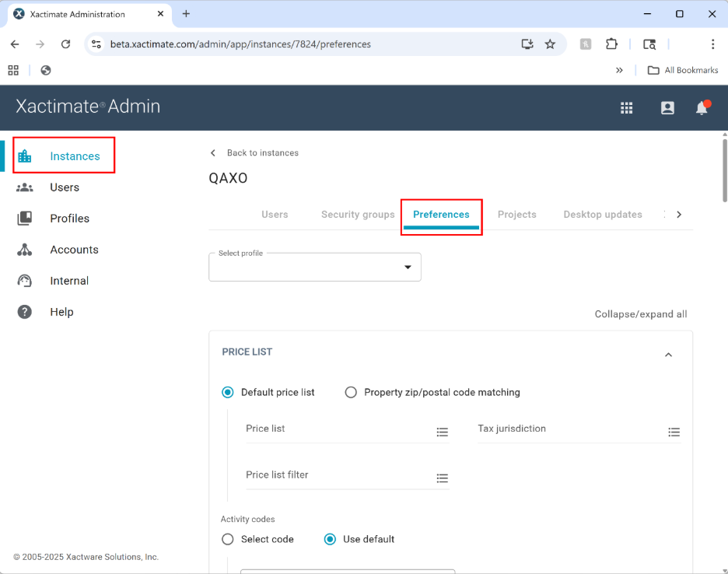Click Collapse/expand all

click(641, 314)
